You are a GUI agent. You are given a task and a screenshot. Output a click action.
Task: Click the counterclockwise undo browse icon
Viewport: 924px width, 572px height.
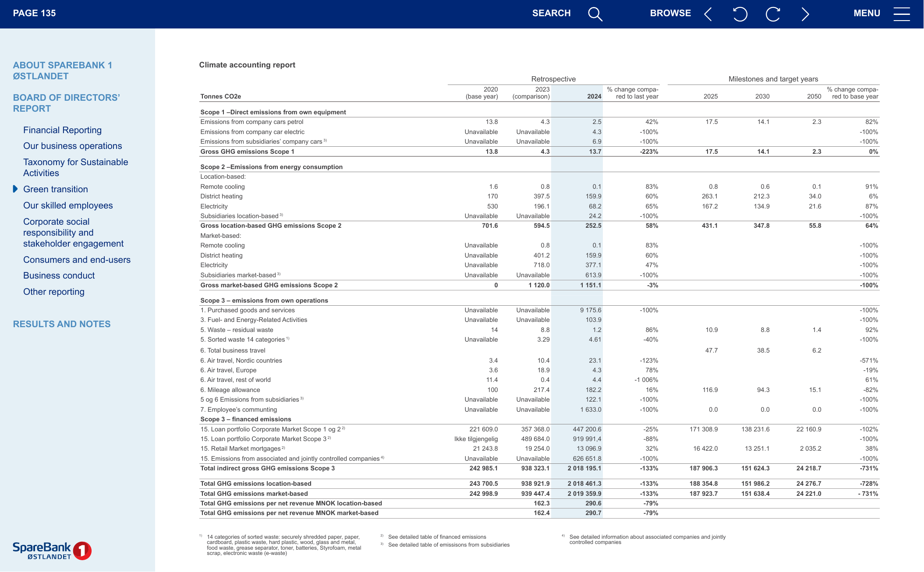coord(740,14)
